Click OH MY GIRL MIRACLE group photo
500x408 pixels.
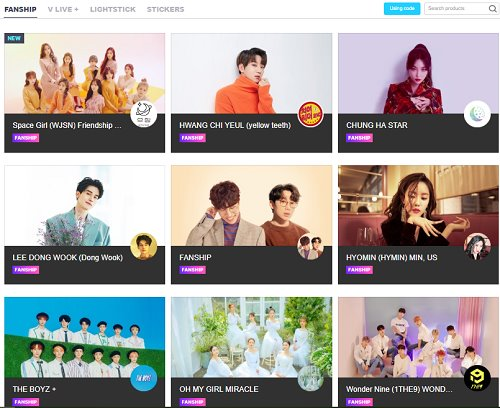251,337
